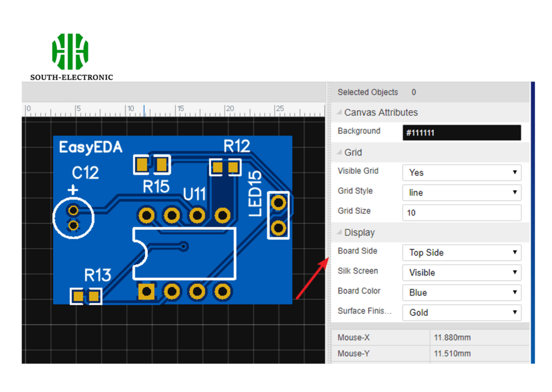The width and height of the screenshot is (552, 392).
Task: Click the Background color swatch #111111
Action: point(461,133)
